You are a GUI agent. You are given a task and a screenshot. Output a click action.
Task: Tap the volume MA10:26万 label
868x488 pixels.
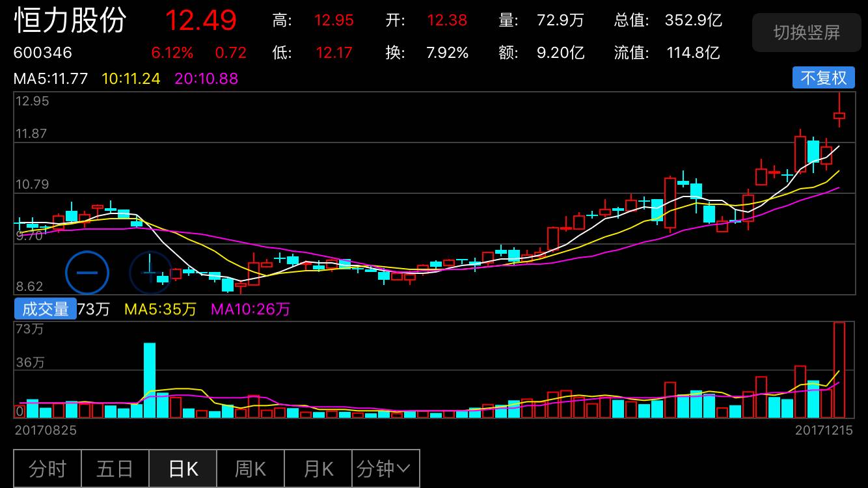(x=251, y=309)
